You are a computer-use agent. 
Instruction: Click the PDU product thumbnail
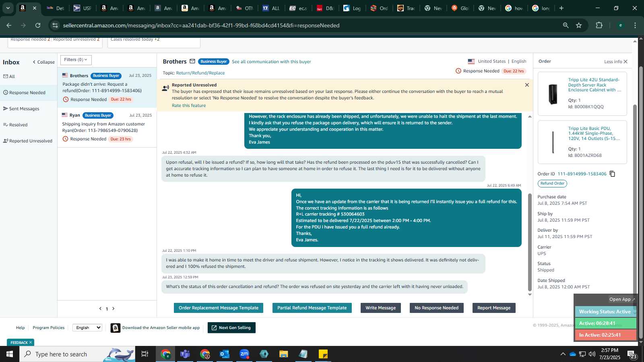click(x=553, y=142)
